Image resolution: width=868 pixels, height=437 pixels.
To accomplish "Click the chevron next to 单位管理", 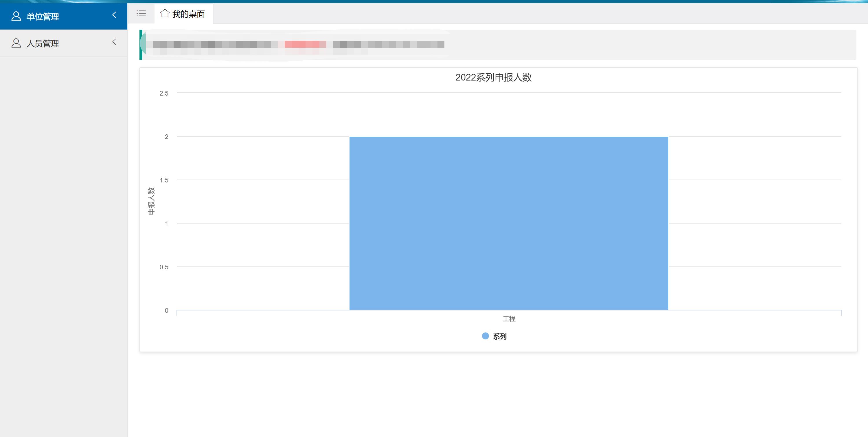I will pyautogui.click(x=114, y=15).
